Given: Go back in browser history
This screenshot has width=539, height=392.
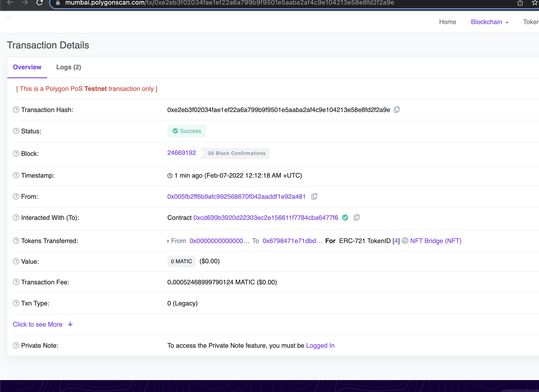Looking at the screenshot, I should 10,3.
